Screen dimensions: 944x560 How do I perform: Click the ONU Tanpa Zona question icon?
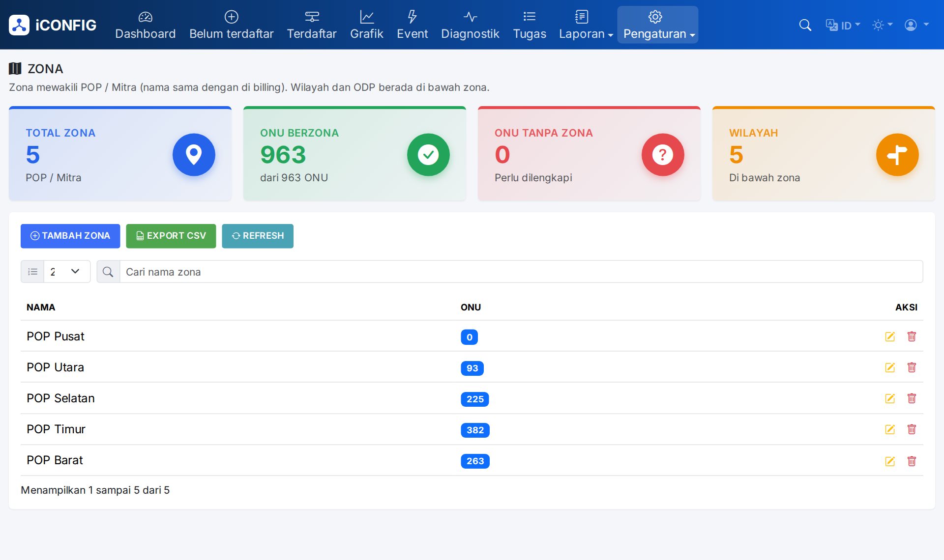coord(663,155)
